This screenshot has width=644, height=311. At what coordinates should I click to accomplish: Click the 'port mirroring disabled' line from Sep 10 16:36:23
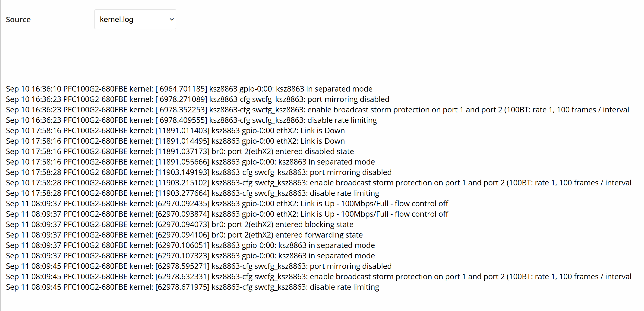point(198,99)
